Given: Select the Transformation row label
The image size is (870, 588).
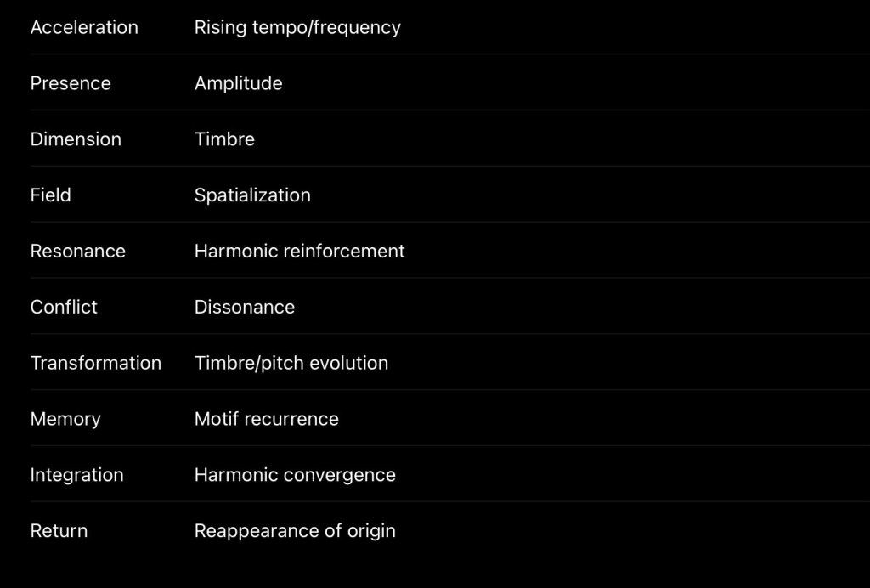Looking at the screenshot, I should [x=95, y=363].
